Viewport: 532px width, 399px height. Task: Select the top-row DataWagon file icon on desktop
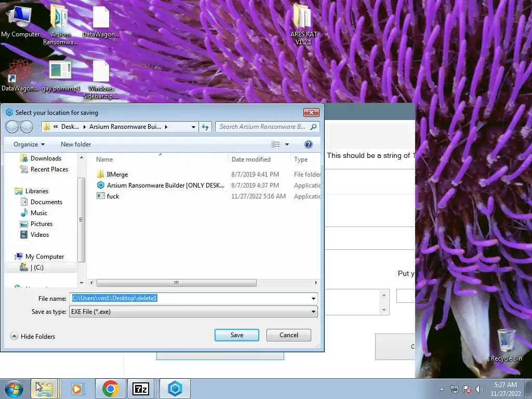101,21
